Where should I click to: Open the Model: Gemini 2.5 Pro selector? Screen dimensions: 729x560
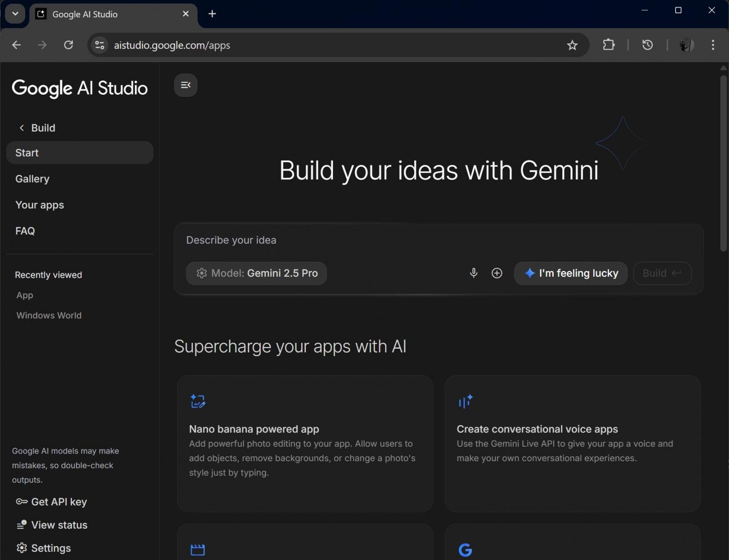coord(257,273)
